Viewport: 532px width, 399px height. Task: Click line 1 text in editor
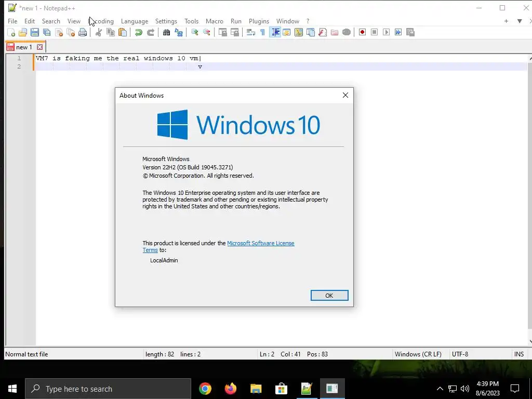(117, 58)
